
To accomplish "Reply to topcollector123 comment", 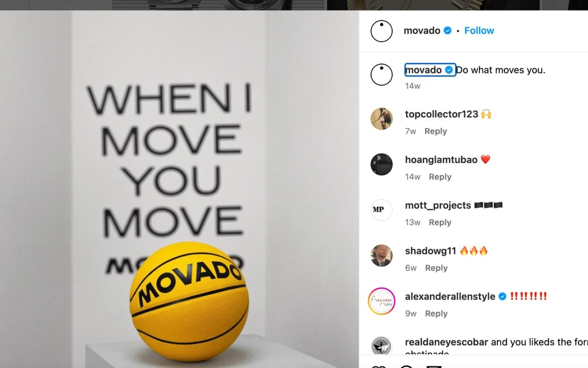I will pos(436,131).
